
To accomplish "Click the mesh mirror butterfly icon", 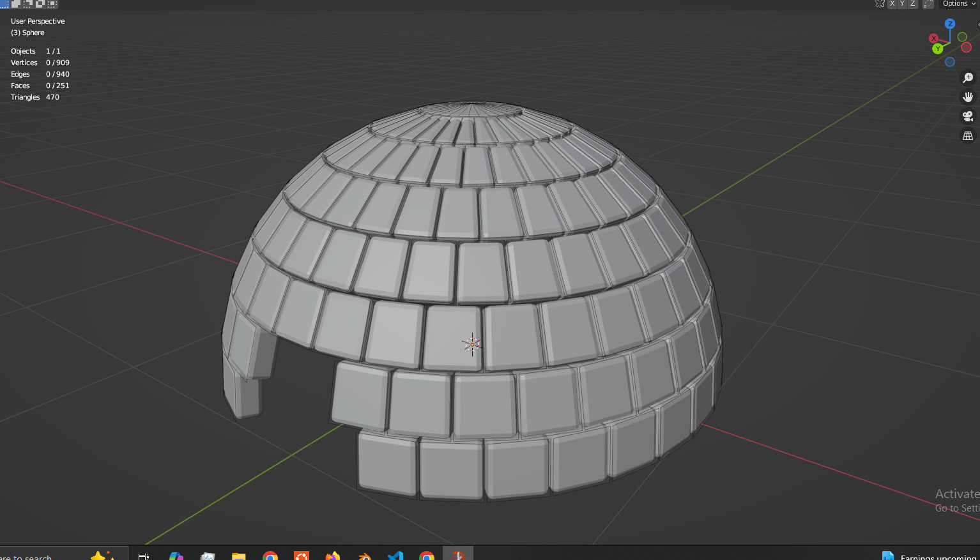I will 880,3.
